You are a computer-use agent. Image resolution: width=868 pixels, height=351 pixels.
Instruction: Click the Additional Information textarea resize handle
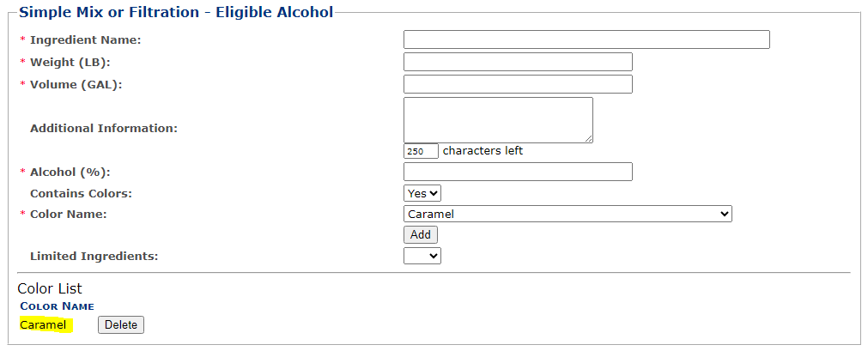tap(589, 138)
